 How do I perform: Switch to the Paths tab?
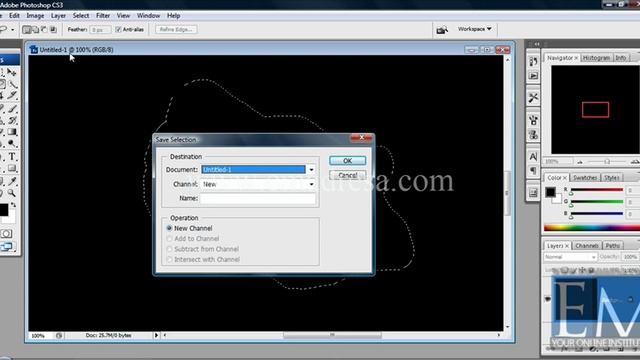612,246
